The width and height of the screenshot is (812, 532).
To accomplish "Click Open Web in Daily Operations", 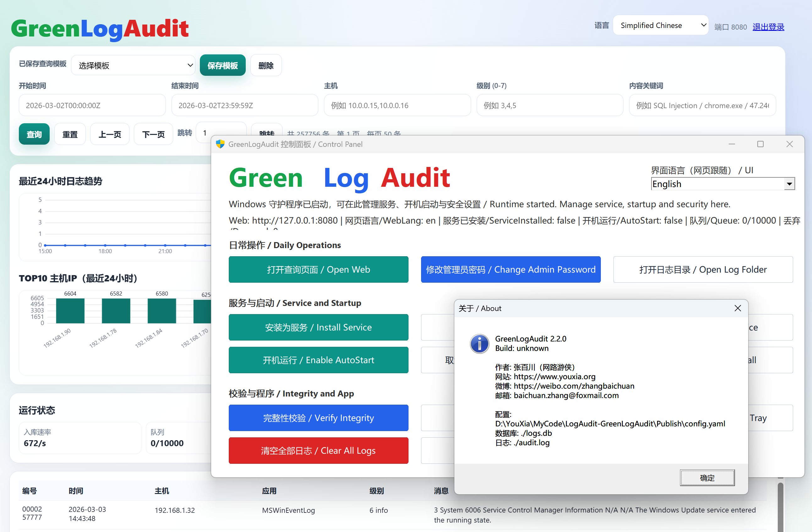I will [318, 269].
